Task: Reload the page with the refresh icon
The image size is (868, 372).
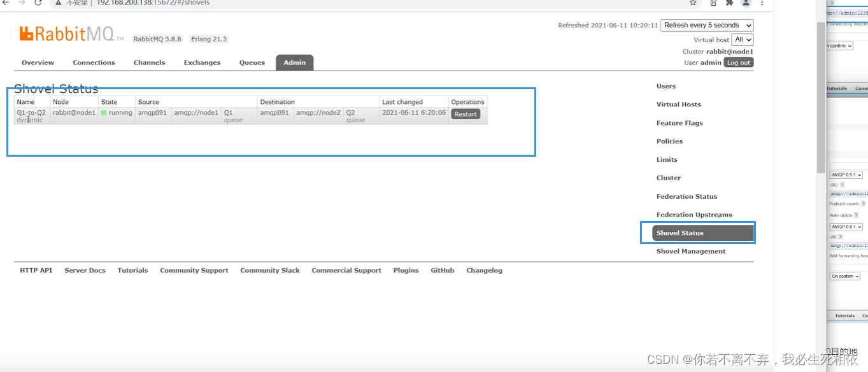Action: [38, 3]
